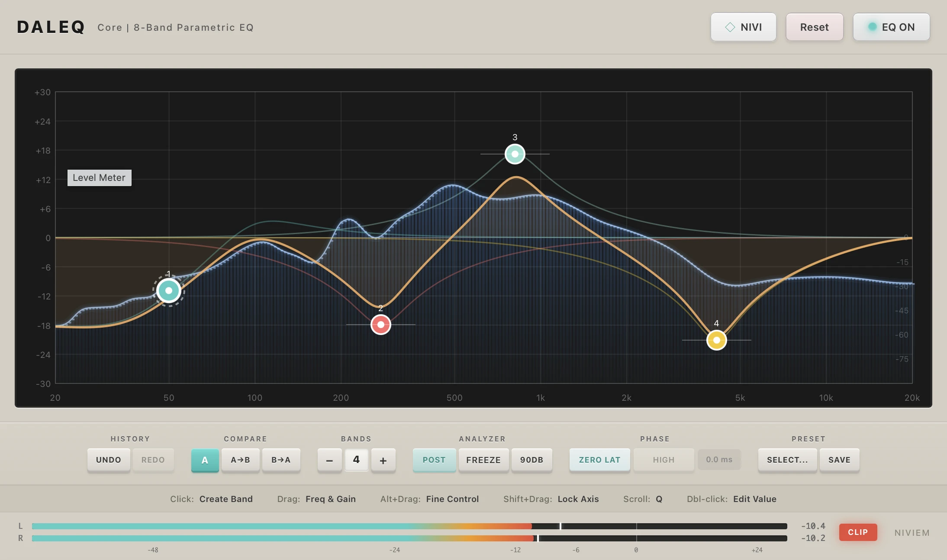
Task: Click the left channel level meter bar
Action: [x=409, y=526]
